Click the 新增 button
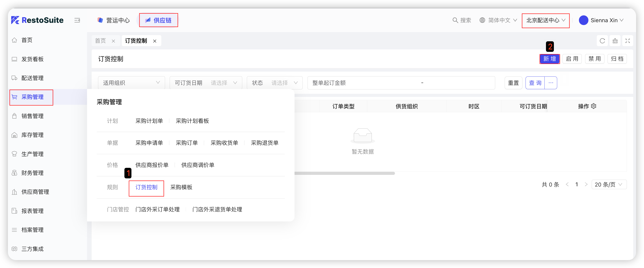 549,59
